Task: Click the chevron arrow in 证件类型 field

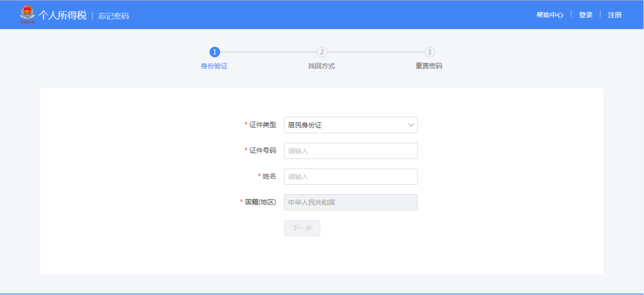Action: pyautogui.click(x=411, y=125)
